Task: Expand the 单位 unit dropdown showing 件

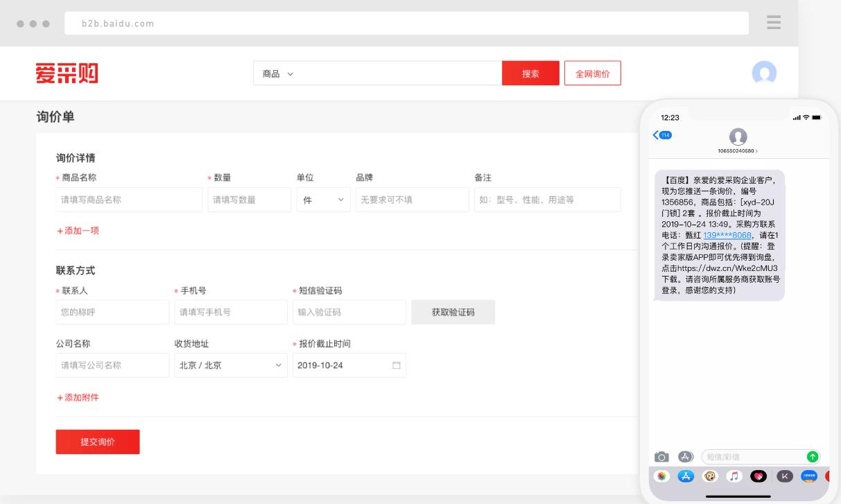Action: [323, 200]
